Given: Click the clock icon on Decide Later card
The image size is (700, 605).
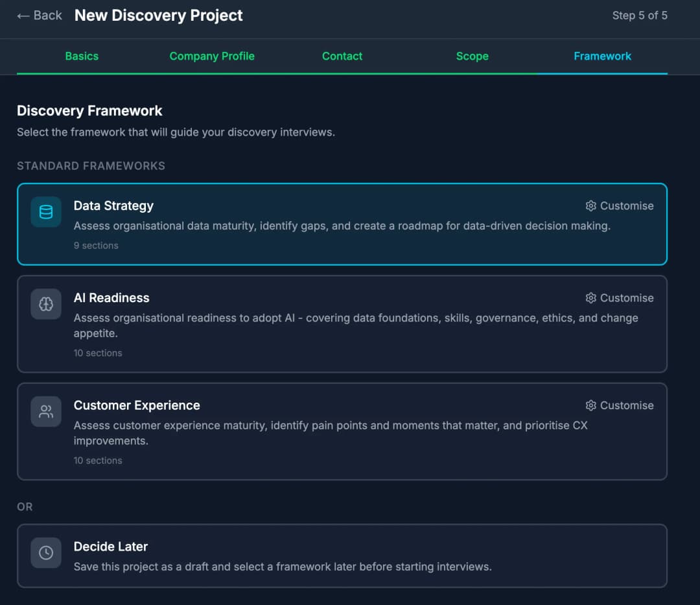Looking at the screenshot, I should [45, 552].
